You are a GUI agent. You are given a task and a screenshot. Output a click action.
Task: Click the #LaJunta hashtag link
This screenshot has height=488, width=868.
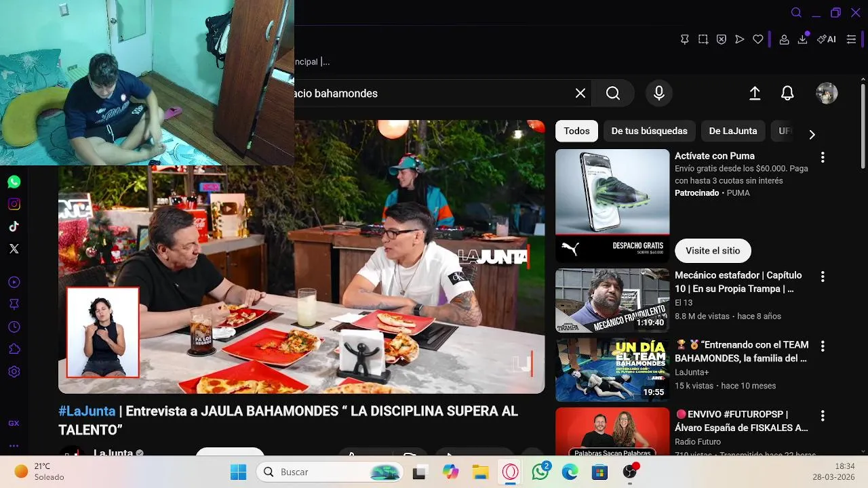[x=87, y=411]
